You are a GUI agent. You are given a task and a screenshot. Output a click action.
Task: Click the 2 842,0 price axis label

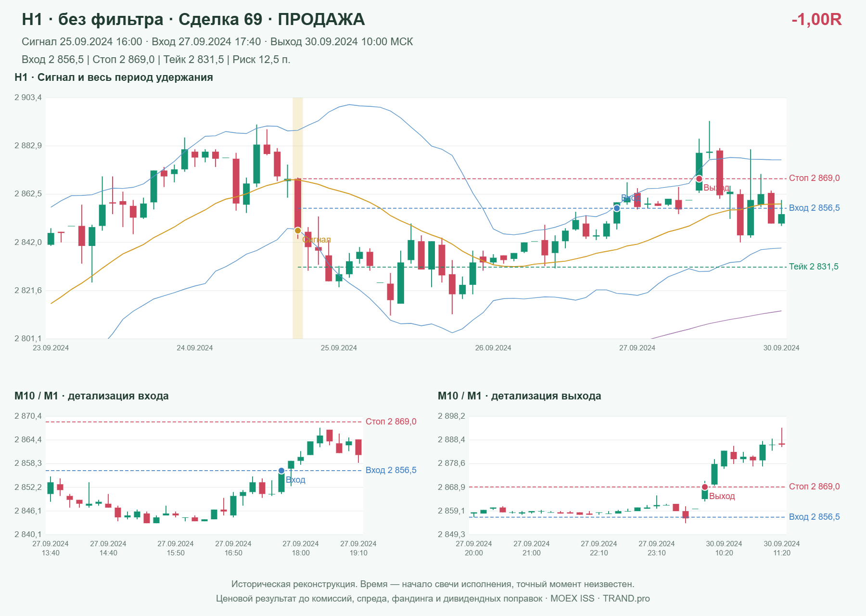28,243
